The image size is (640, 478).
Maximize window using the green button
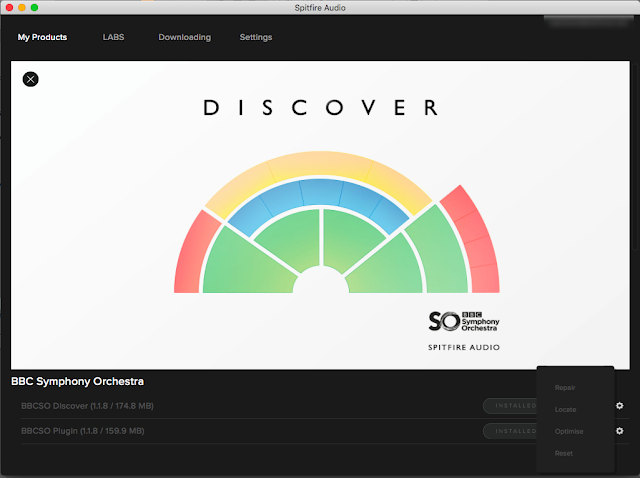click(35, 7)
